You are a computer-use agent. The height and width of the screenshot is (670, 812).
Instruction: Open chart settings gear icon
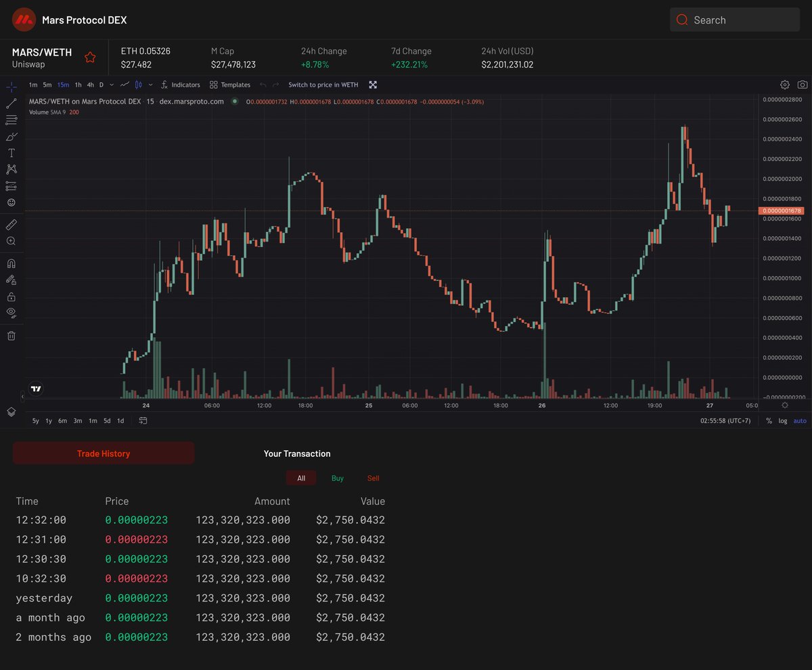click(785, 85)
